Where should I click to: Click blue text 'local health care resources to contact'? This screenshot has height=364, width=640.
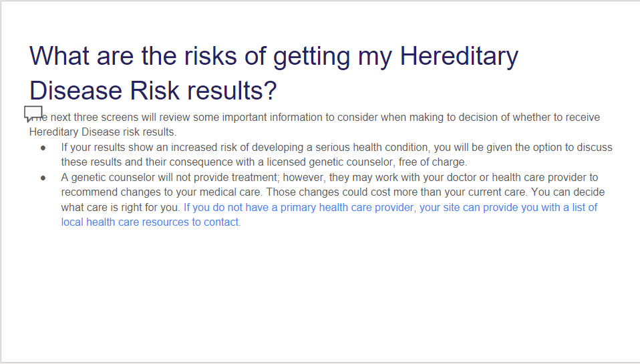[x=150, y=222]
